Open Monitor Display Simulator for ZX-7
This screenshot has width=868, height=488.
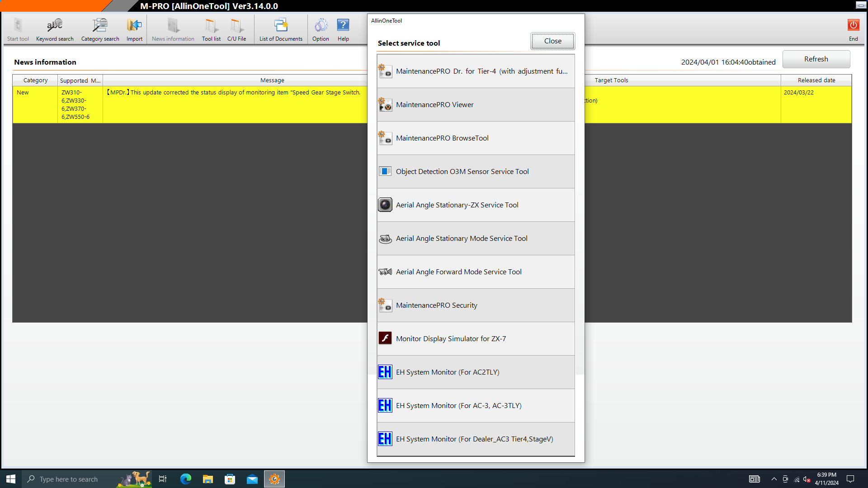pyautogui.click(x=476, y=339)
